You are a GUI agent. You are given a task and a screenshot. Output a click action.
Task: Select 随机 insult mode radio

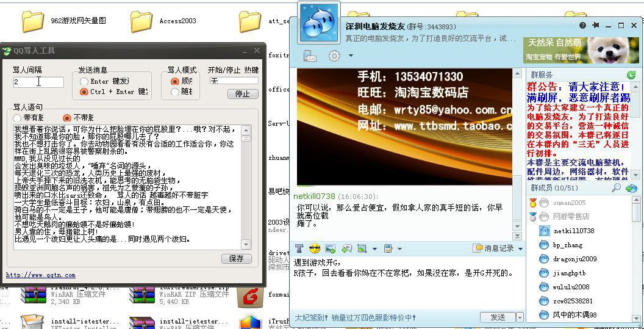pos(175,92)
